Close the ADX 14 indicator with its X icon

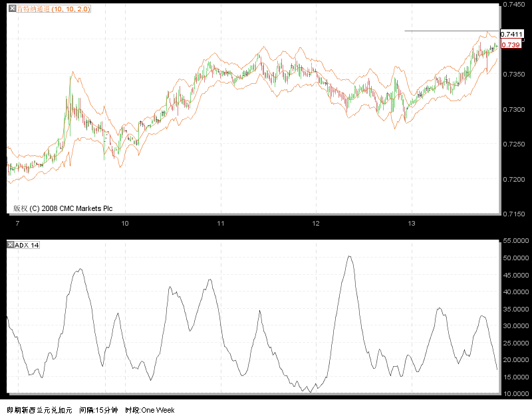pos(11,245)
